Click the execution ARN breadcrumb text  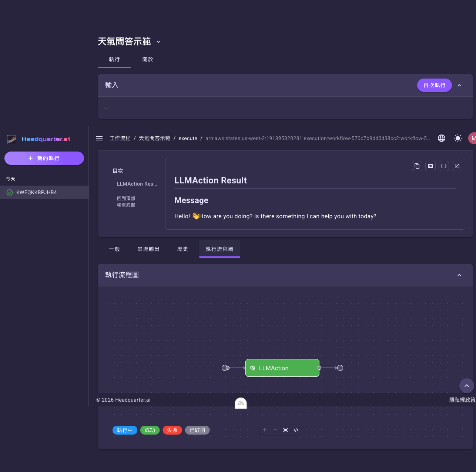(318, 138)
